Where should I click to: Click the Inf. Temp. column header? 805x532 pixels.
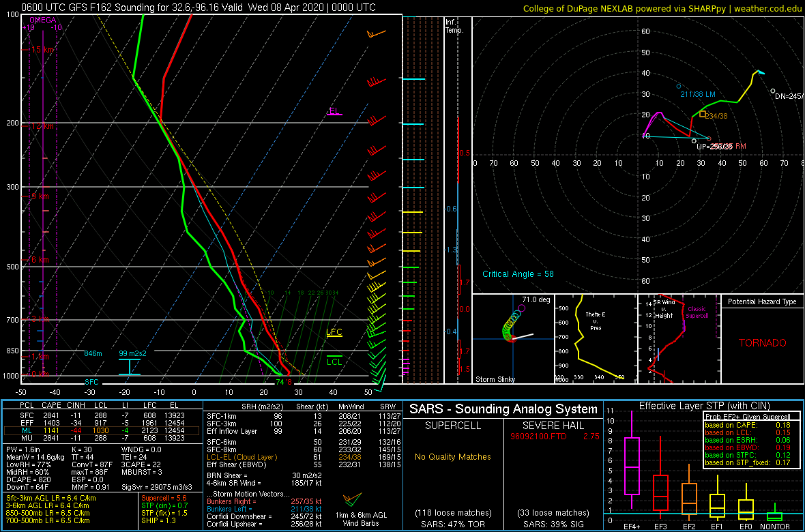[455, 27]
